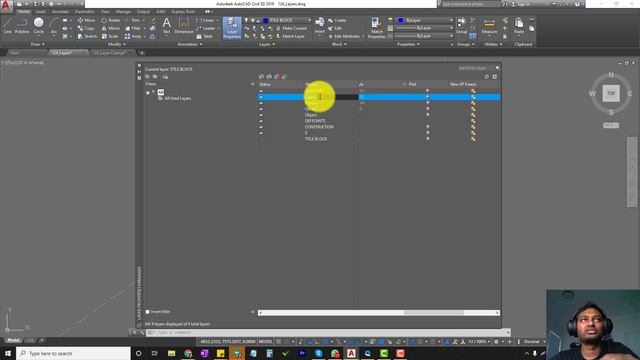Expand the Draw panel
640x360 pixels.
click(38, 44)
